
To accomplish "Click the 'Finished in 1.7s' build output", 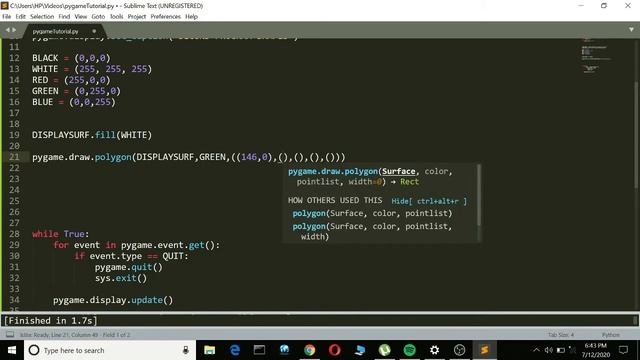I will 51,321.
